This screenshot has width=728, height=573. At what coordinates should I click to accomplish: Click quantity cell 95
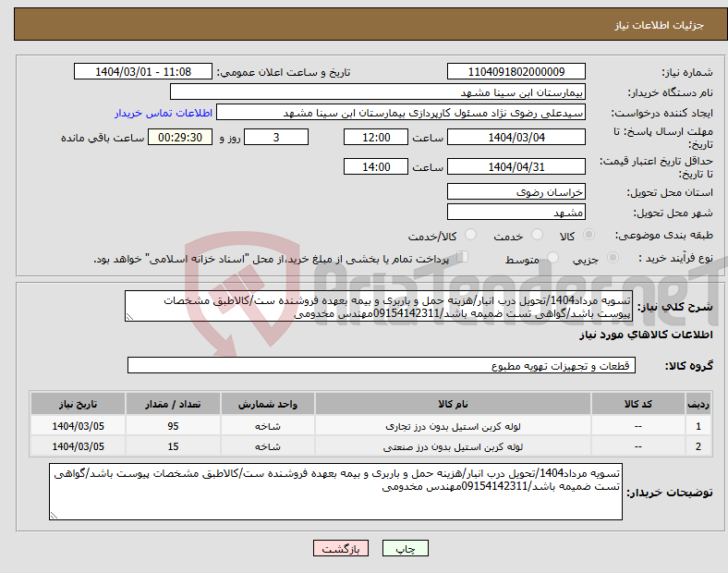coord(173,426)
